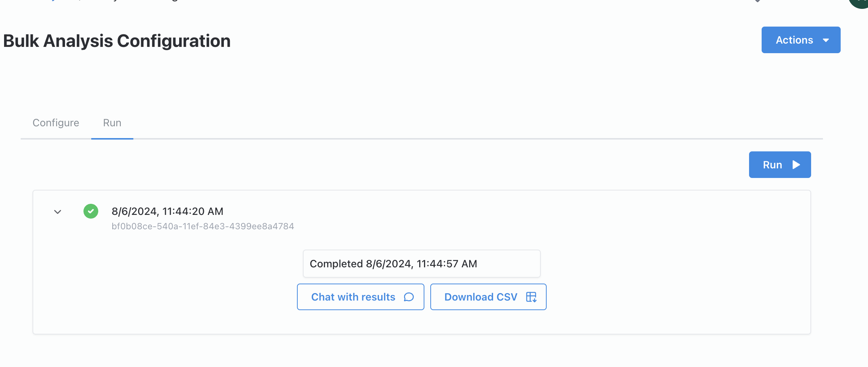868x367 pixels.
Task: Open the Actions dropdown menu
Action: (x=794, y=40)
